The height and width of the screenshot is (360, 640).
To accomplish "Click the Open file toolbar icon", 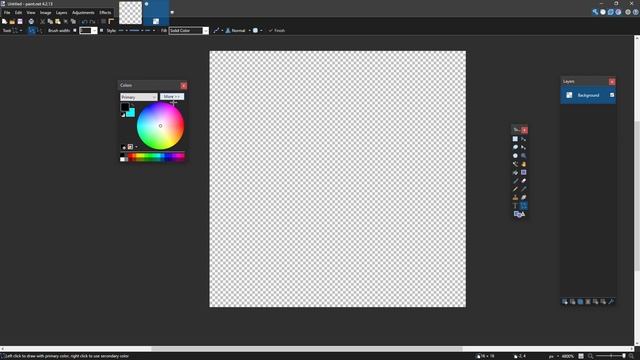I will click(12, 22).
